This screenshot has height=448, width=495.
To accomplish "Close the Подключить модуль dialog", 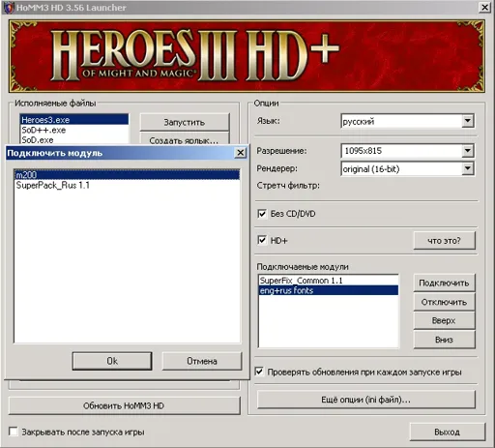I will click(241, 153).
